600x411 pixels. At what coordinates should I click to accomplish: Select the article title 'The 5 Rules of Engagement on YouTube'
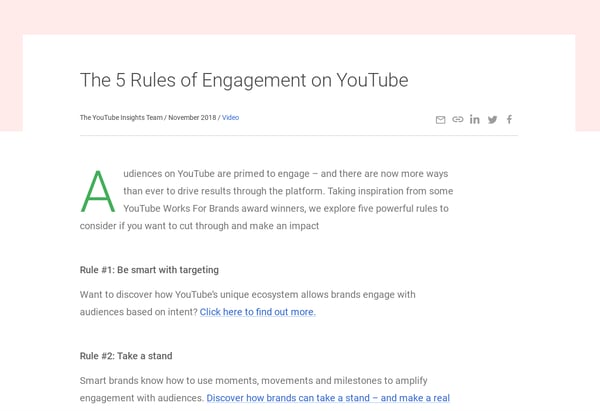tap(244, 80)
